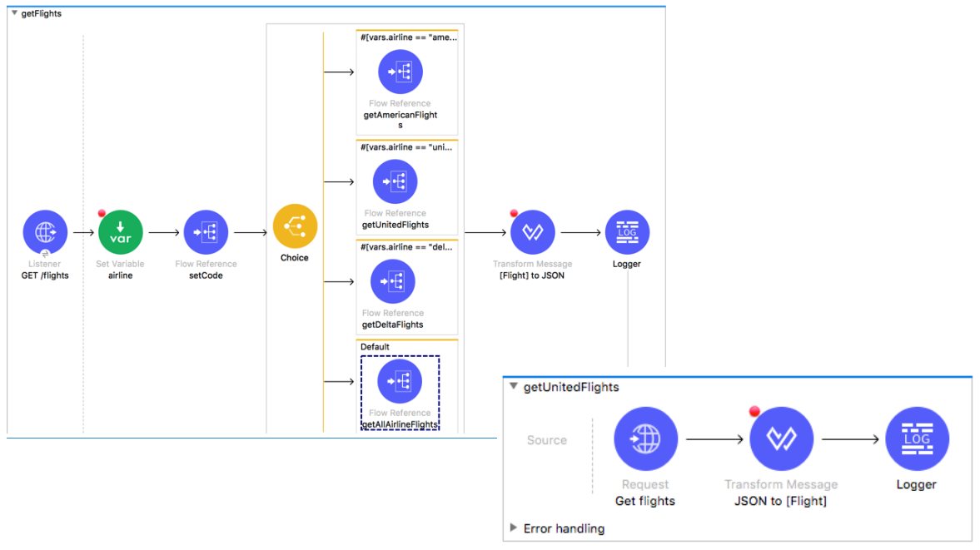Click the american airline condition label
The height and width of the screenshot is (550, 980).
coord(409,37)
